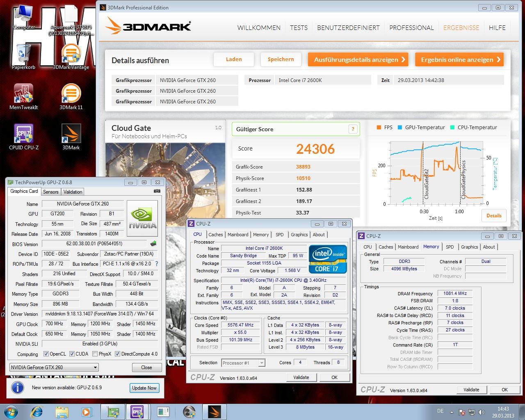Click Update Now in GPU-Z notice

144,388
